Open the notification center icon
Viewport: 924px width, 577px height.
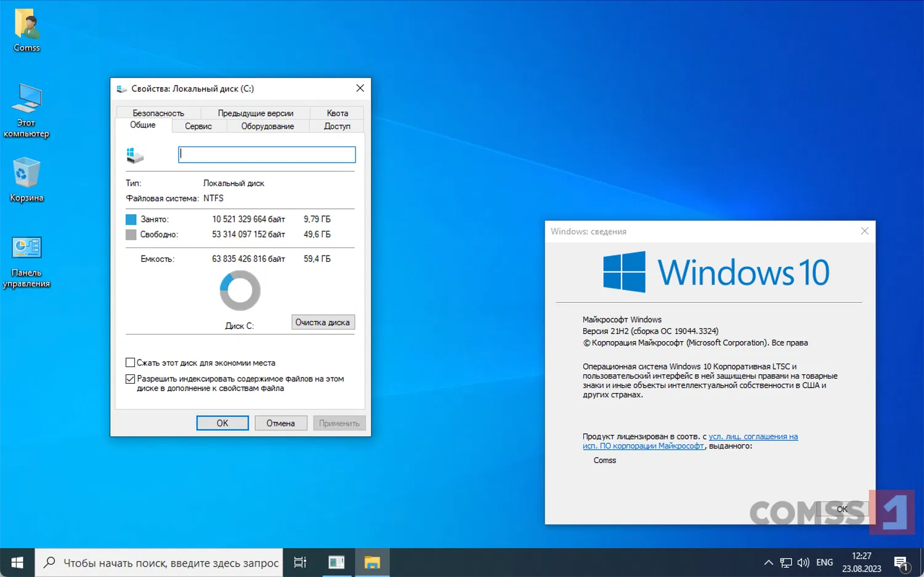click(901, 563)
